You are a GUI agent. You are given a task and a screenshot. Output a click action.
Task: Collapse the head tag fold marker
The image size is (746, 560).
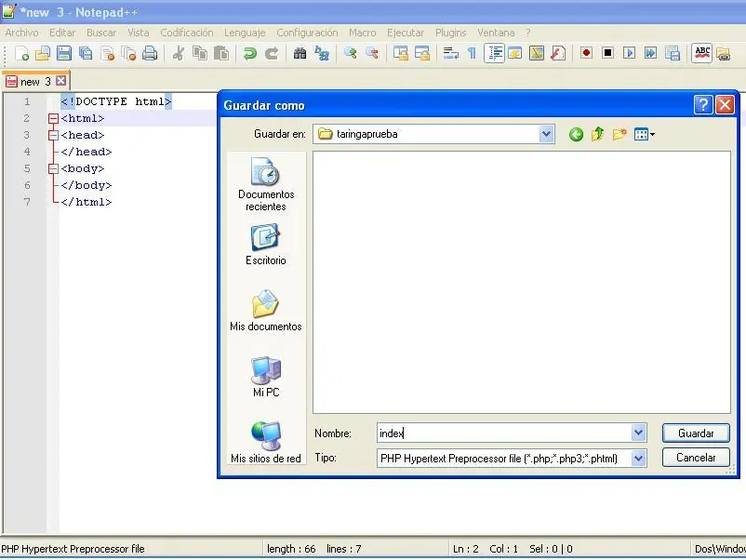click(x=53, y=135)
